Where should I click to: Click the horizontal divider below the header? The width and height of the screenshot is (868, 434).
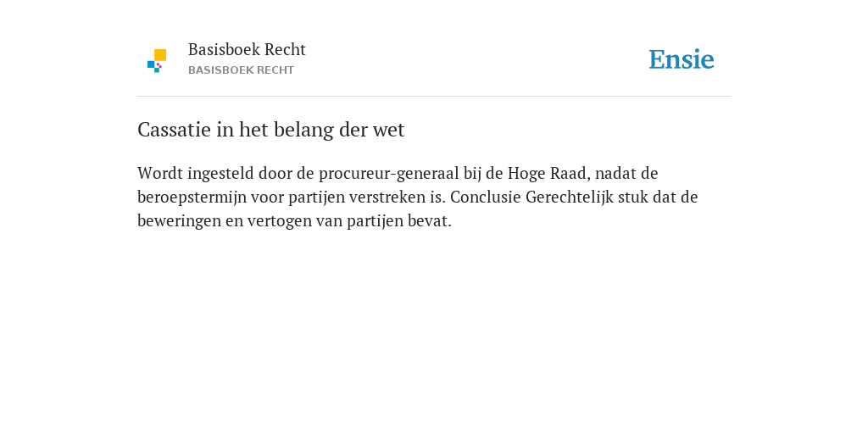[434, 97]
